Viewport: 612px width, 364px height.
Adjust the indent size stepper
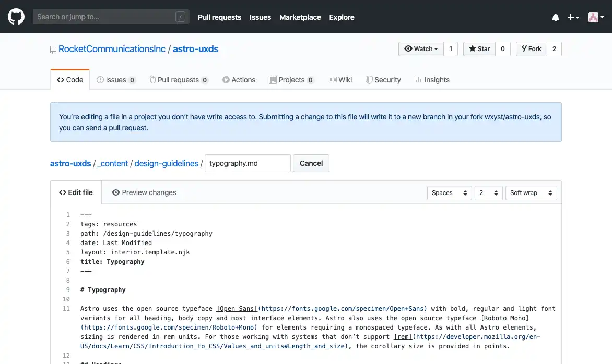(x=488, y=193)
